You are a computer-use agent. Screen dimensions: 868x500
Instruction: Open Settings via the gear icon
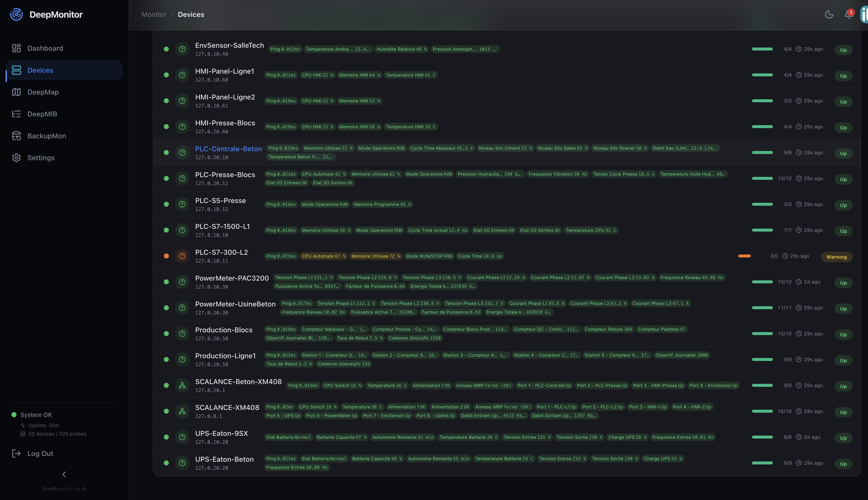point(16,158)
